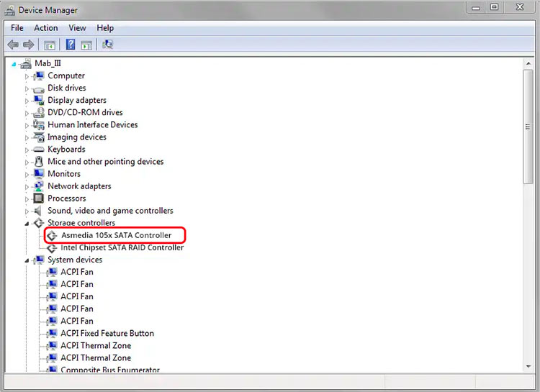
Task: Expand the Monitors node
Action: pos(27,175)
